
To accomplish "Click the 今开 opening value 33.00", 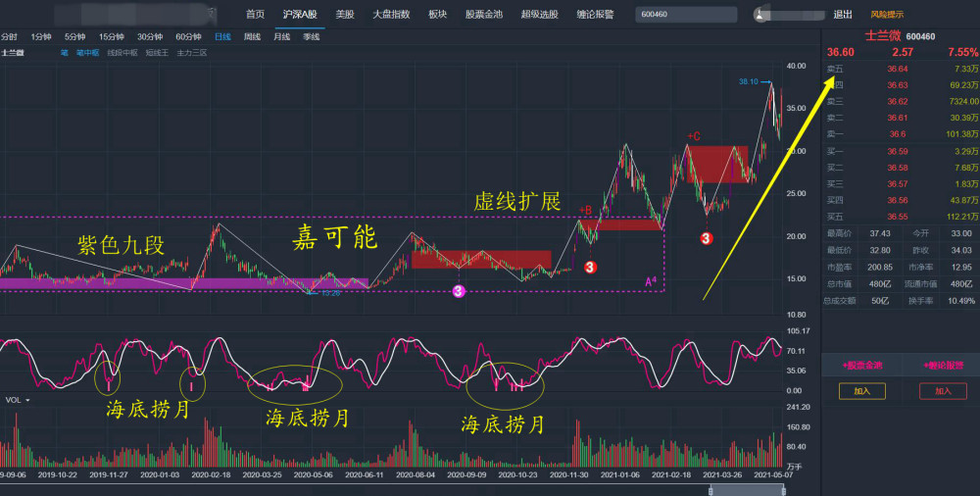I will pos(961,233).
